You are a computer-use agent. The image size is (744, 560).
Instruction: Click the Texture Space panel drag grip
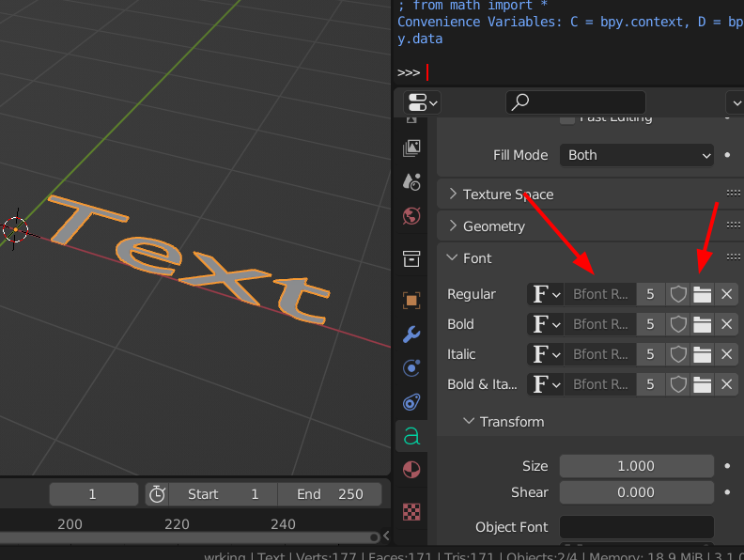tap(733, 194)
